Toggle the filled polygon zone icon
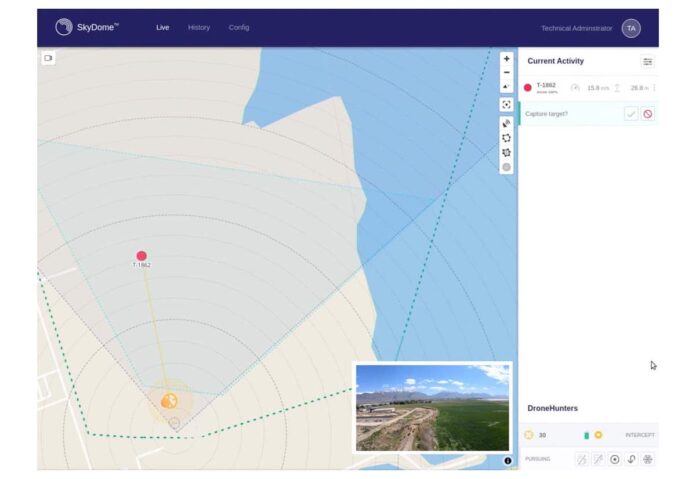This screenshot has width=696, height=479. pos(506,153)
